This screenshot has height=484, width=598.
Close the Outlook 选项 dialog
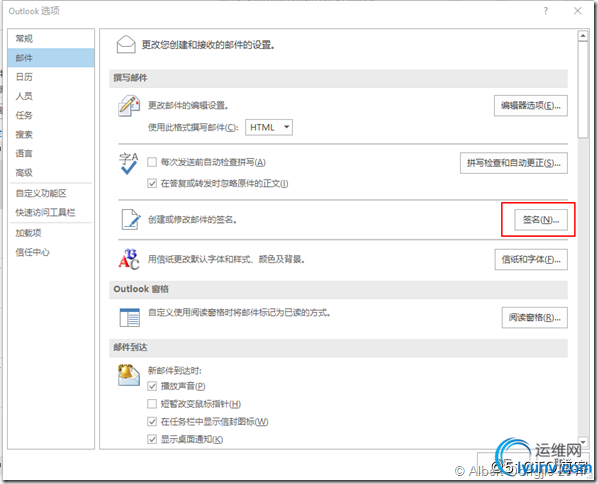pos(577,11)
